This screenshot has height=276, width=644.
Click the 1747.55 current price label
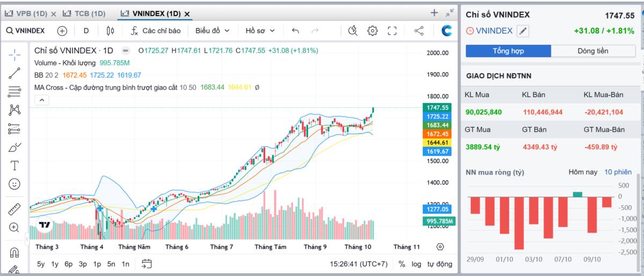click(x=438, y=108)
